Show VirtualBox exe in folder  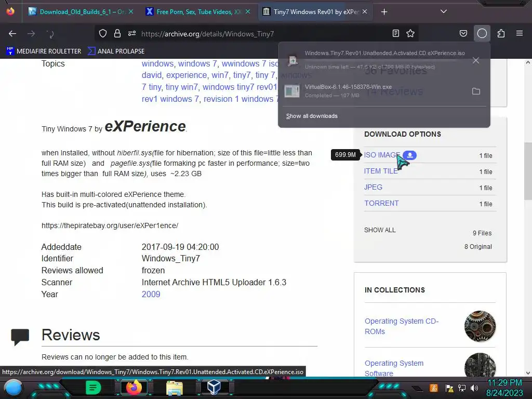point(476,91)
